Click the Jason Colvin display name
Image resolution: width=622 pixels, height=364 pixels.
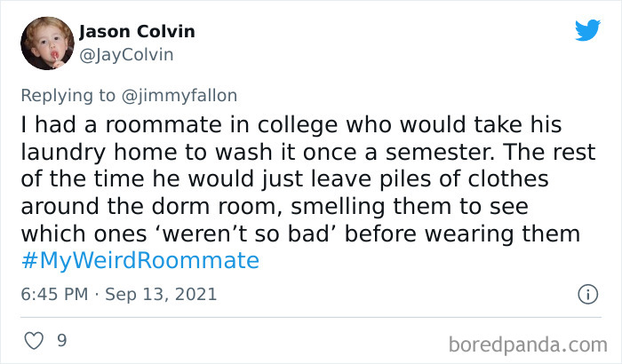click(137, 32)
